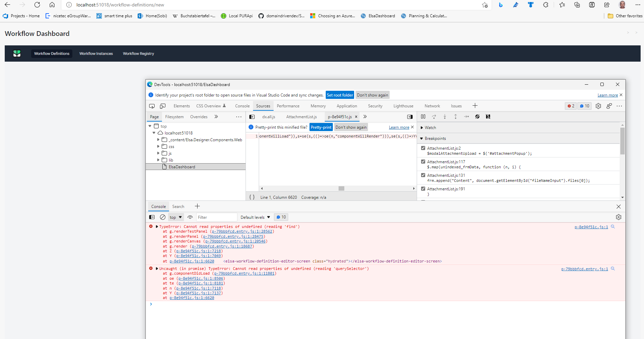Toggle the console sidebar icon
Viewport: 644px width, 339px height.
coord(152,217)
